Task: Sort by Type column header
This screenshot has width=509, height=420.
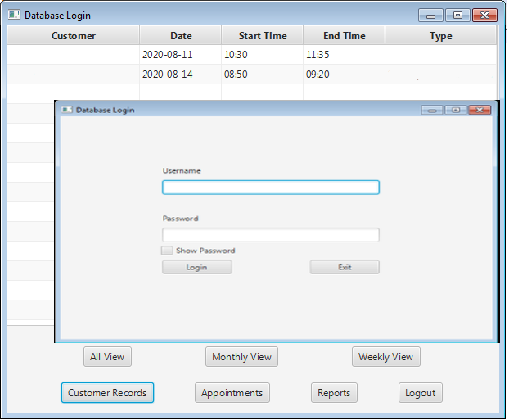Action: pos(440,35)
